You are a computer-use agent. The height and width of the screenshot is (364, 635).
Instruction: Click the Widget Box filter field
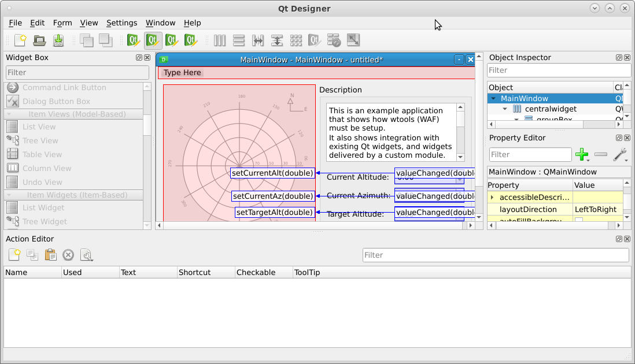77,72
